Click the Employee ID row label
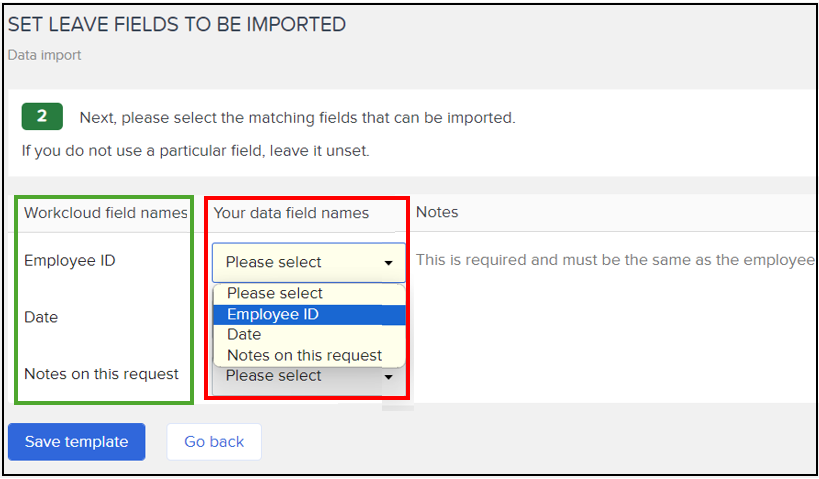The height and width of the screenshot is (479, 819). coord(69,260)
